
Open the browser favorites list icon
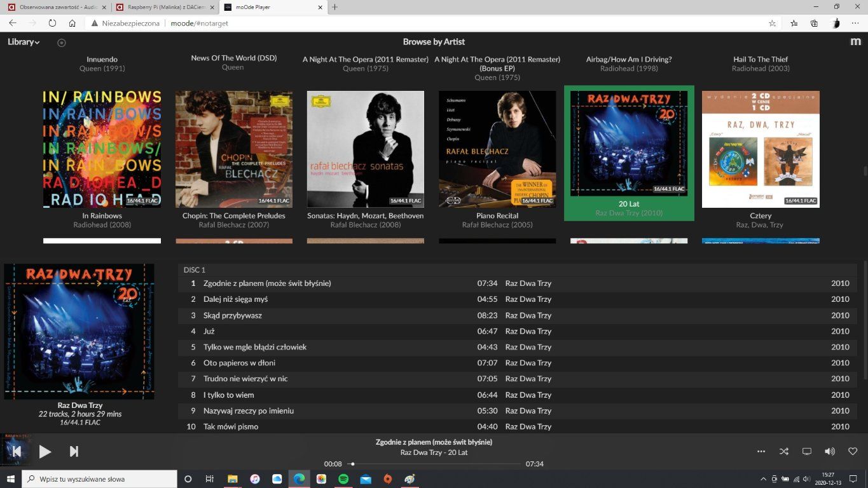(x=794, y=23)
